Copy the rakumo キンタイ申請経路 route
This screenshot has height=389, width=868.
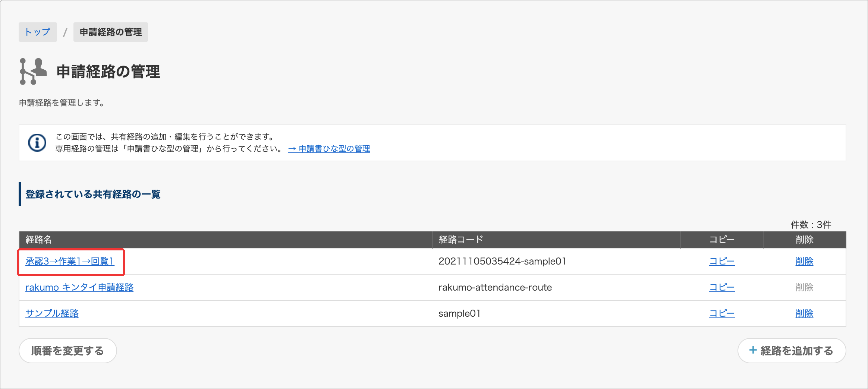pyautogui.click(x=722, y=287)
